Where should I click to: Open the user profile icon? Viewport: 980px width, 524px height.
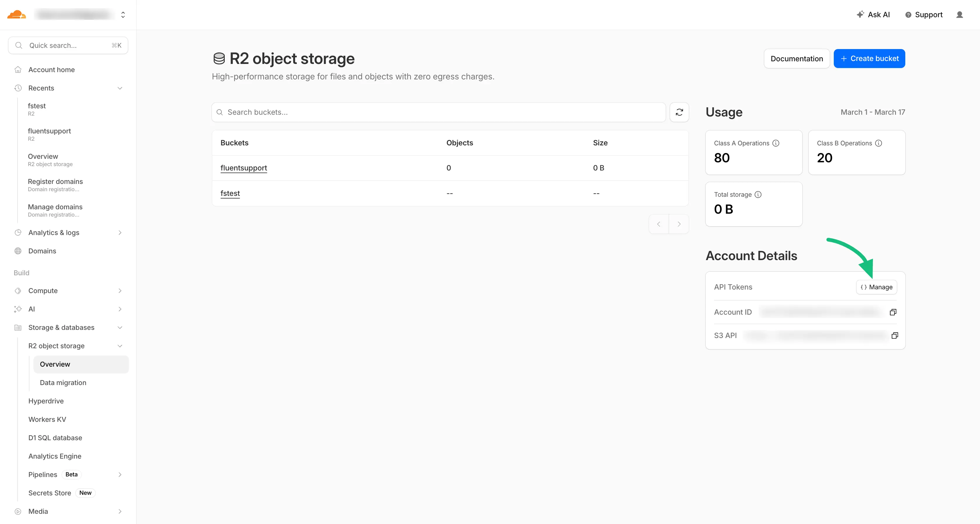click(960, 15)
